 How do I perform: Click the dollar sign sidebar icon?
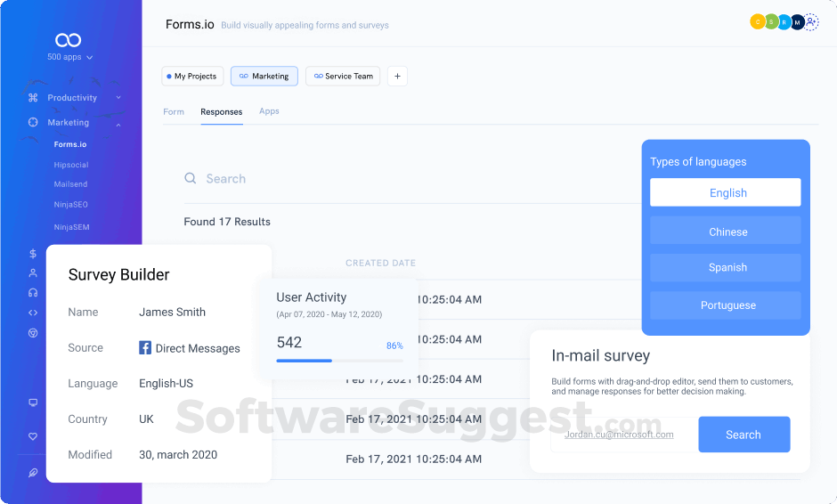(x=33, y=254)
